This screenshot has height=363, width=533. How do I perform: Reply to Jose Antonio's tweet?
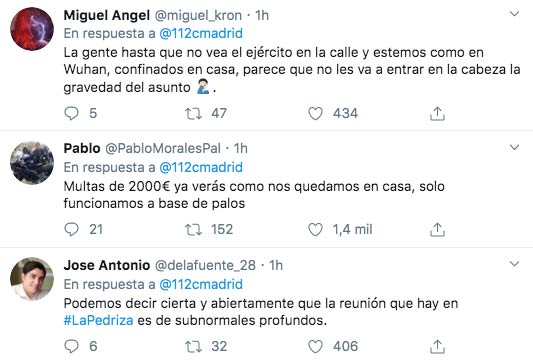(x=71, y=346)
